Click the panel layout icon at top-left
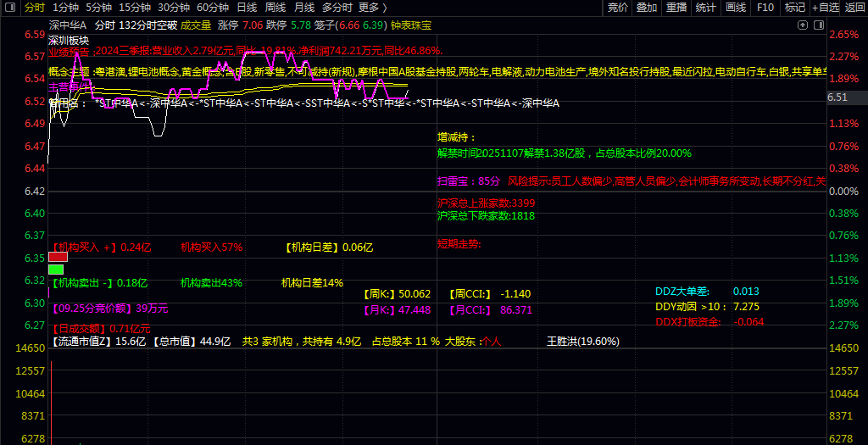The width and height of the screenshot is (868, 445). pos(10,7)
